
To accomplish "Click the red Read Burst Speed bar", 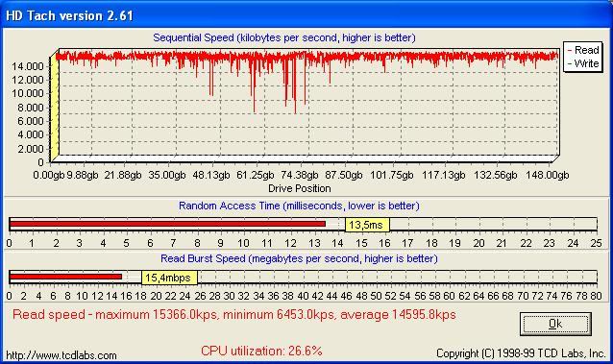I will [65, 277].
